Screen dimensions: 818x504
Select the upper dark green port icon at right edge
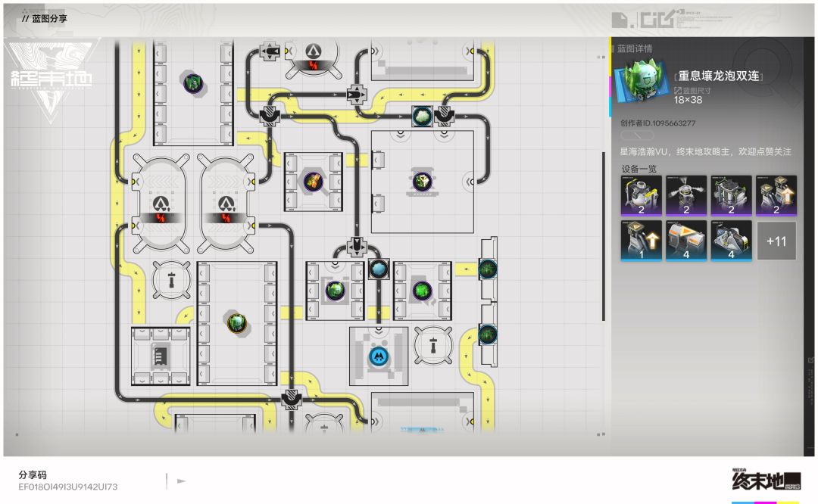pos(488,269)
